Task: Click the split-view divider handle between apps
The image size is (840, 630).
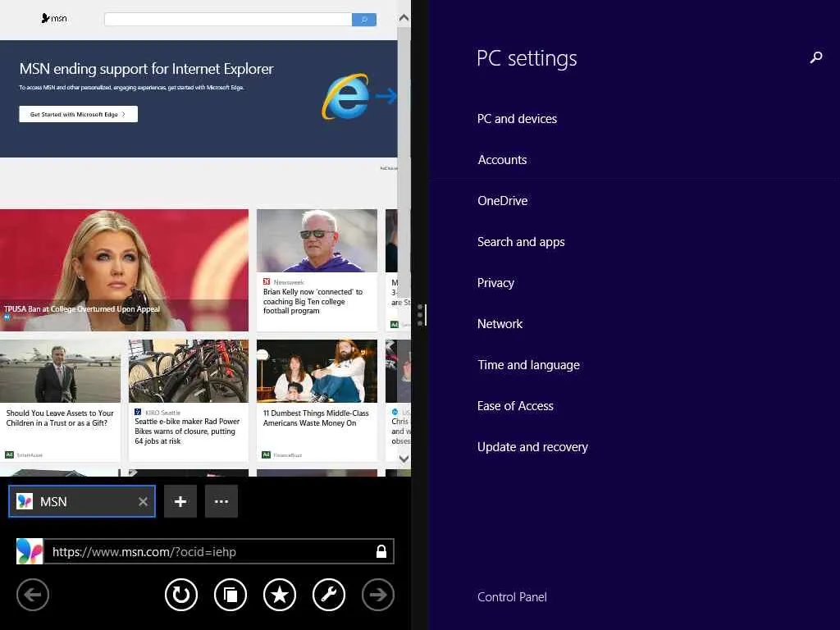Action: point(420,315)
